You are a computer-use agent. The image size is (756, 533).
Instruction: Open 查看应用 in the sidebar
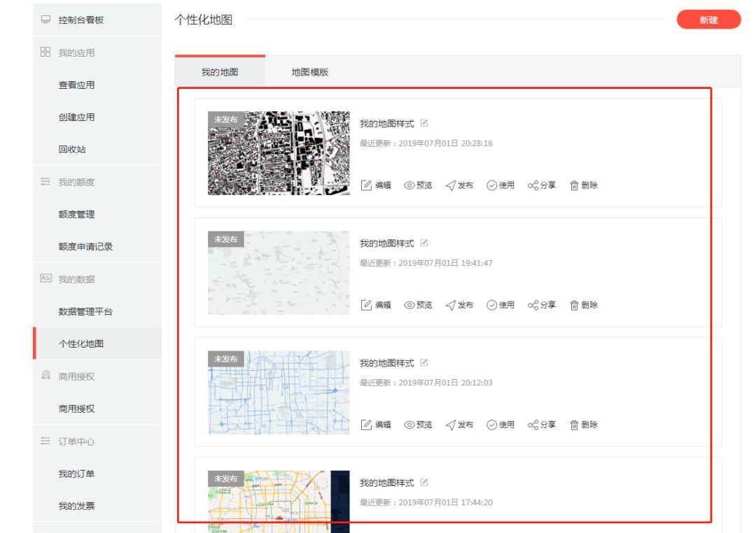tap(76, 85)
